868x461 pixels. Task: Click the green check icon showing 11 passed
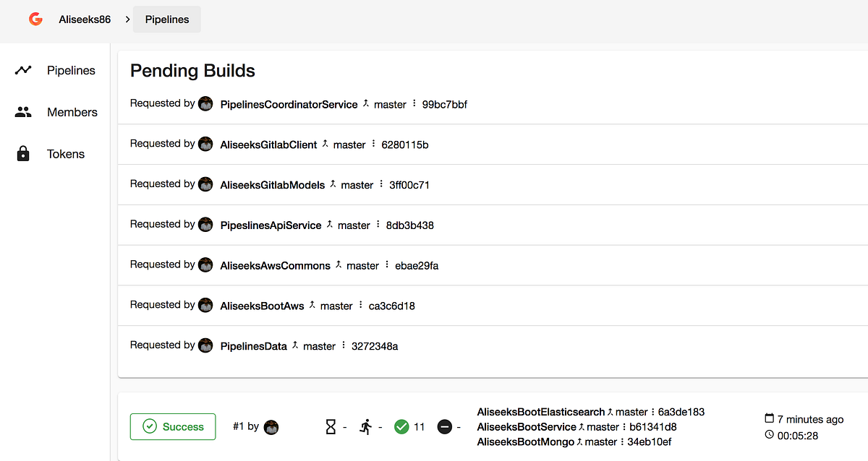coord(403,426)
